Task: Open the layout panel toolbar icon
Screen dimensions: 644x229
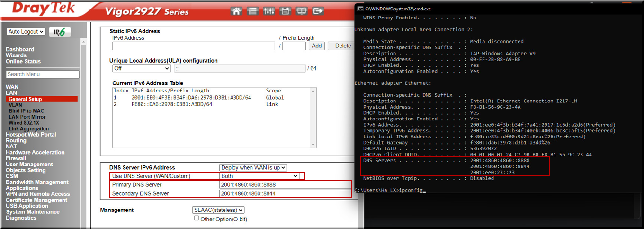Action: pos(253,11)
